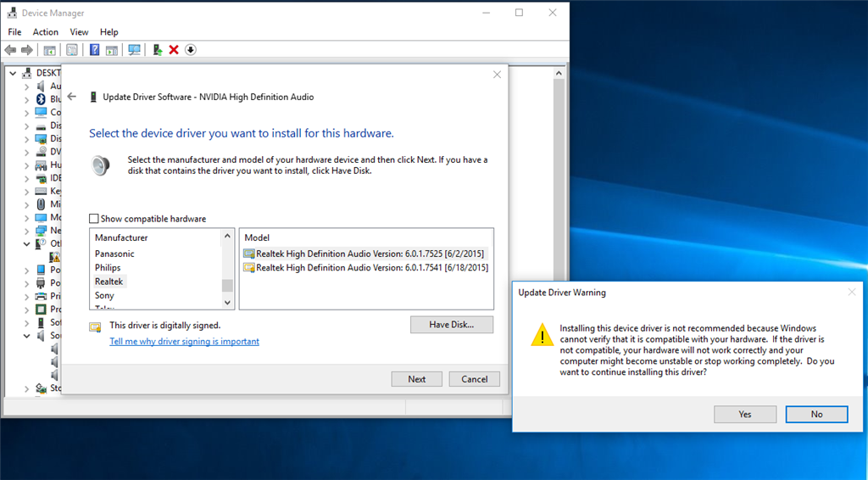The width and height of the screenshot is (868, 480).
Task: Click Scan for hardware changes toolbar icon
Action: tap(134, 50)
